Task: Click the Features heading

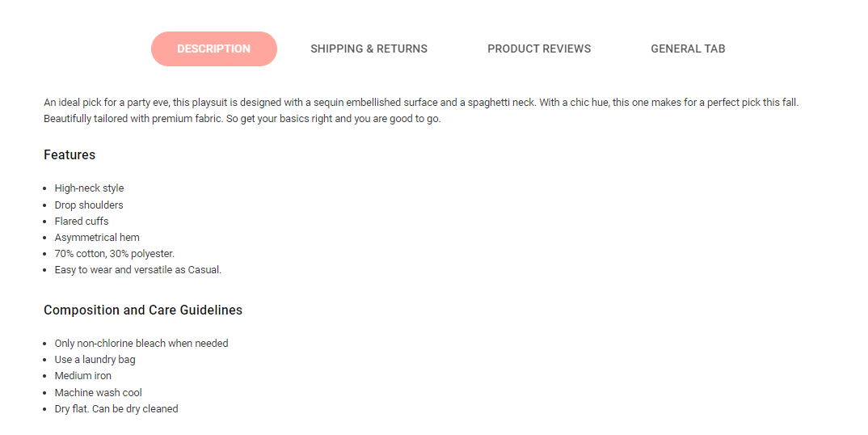Action: point(70,154)
